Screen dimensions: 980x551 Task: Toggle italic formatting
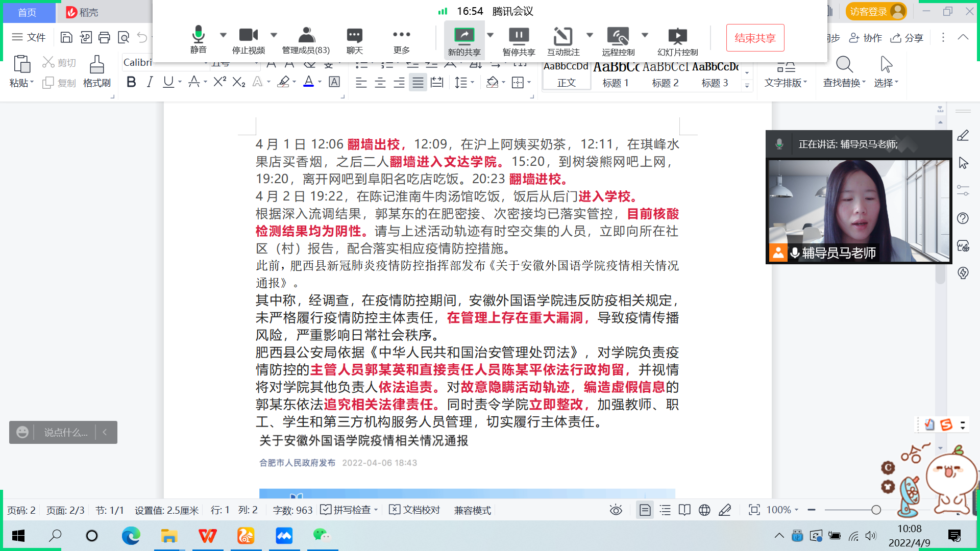click(150, 82)
